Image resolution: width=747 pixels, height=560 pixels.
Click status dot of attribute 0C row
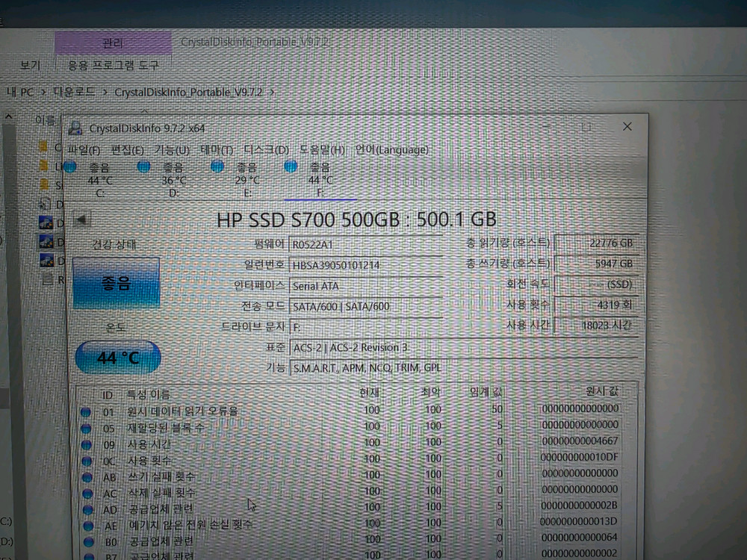point(87,461)
